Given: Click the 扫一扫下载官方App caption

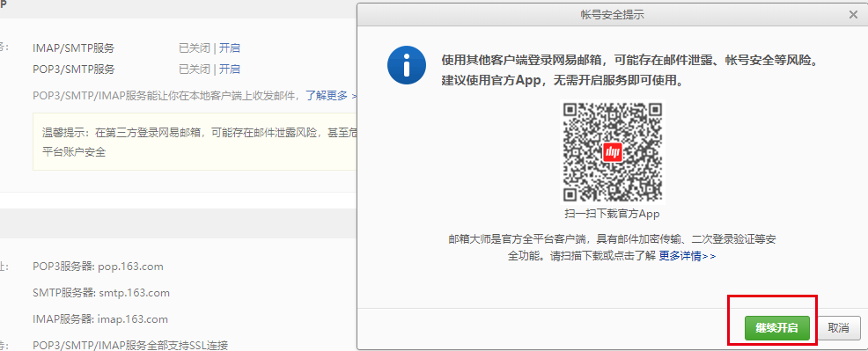Looking at the screenshot, I should point(612,214).
